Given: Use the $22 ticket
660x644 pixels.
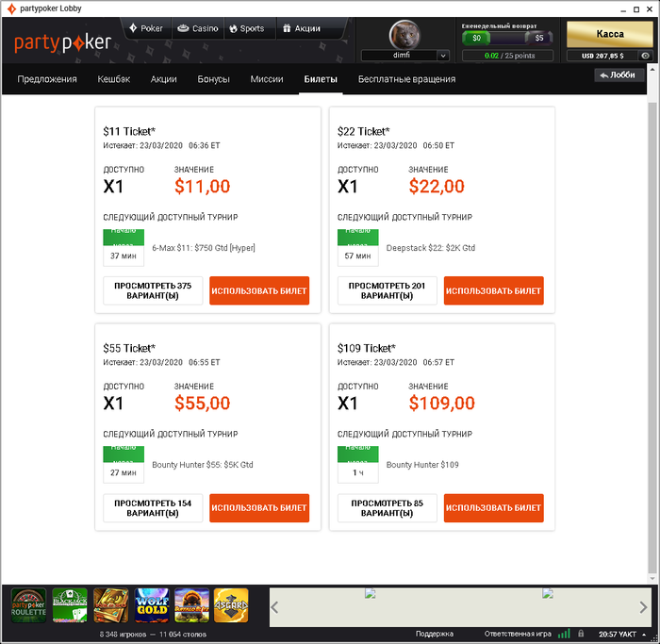Looking at the screenshot, I should coord(494,290).
